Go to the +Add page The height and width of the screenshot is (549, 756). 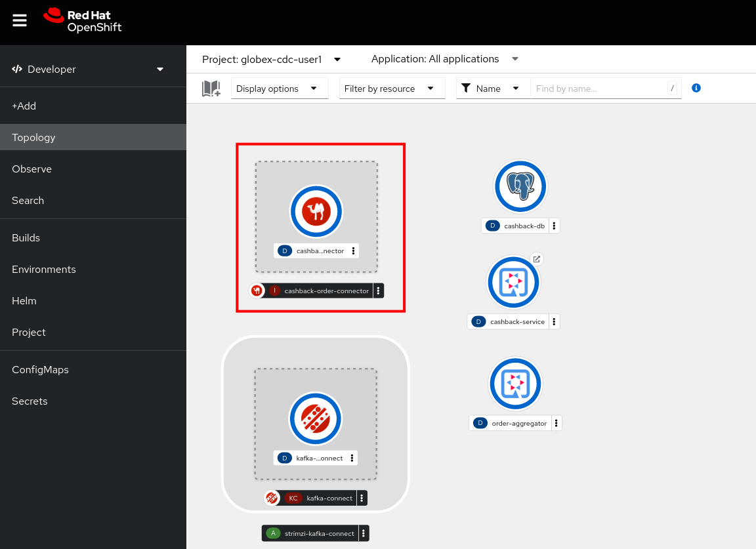click(x=93, y=106)
